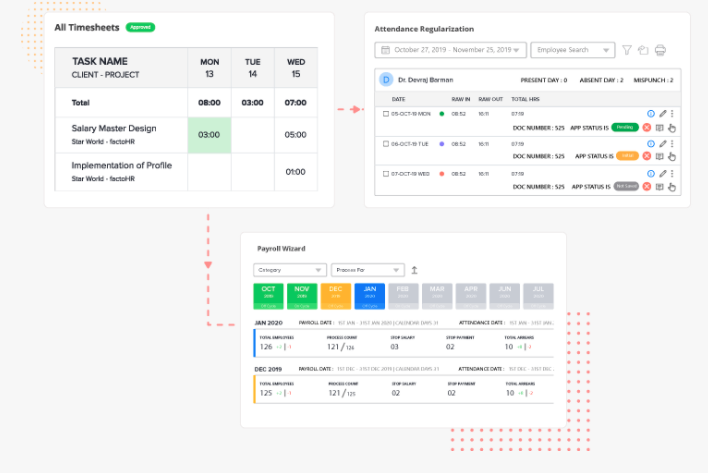708x473 pixels.
Task: Expand the Process For dropdown
Action: [368, 270]
